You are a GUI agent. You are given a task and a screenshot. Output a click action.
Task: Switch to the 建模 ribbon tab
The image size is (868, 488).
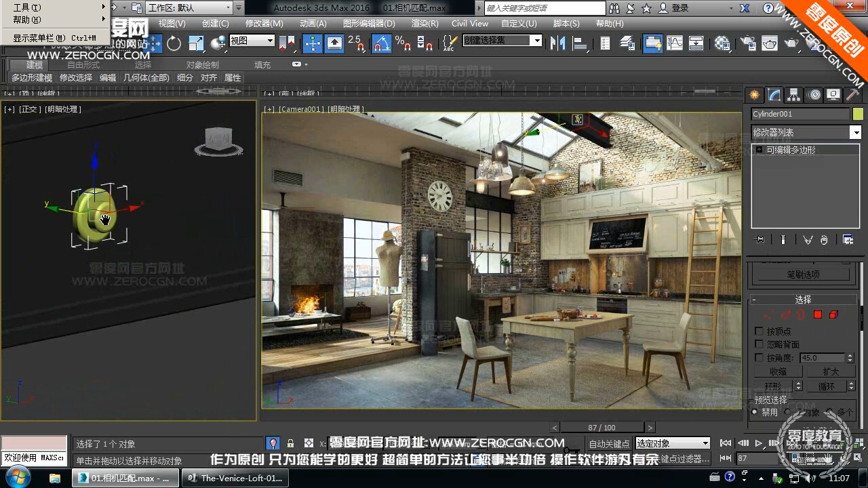[x=35, y=65]
